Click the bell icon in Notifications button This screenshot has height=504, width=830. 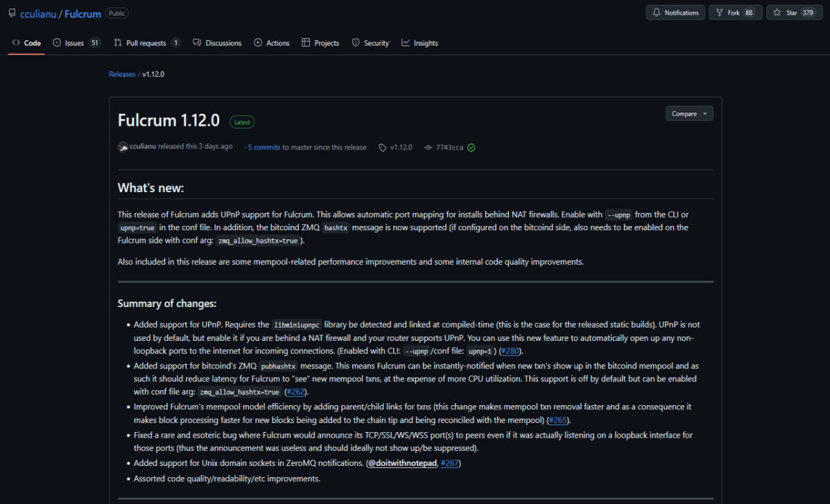pyautogui.click(x=656, y=12)
